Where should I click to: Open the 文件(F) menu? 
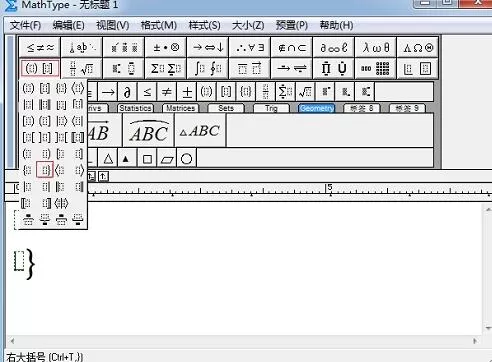25,25
